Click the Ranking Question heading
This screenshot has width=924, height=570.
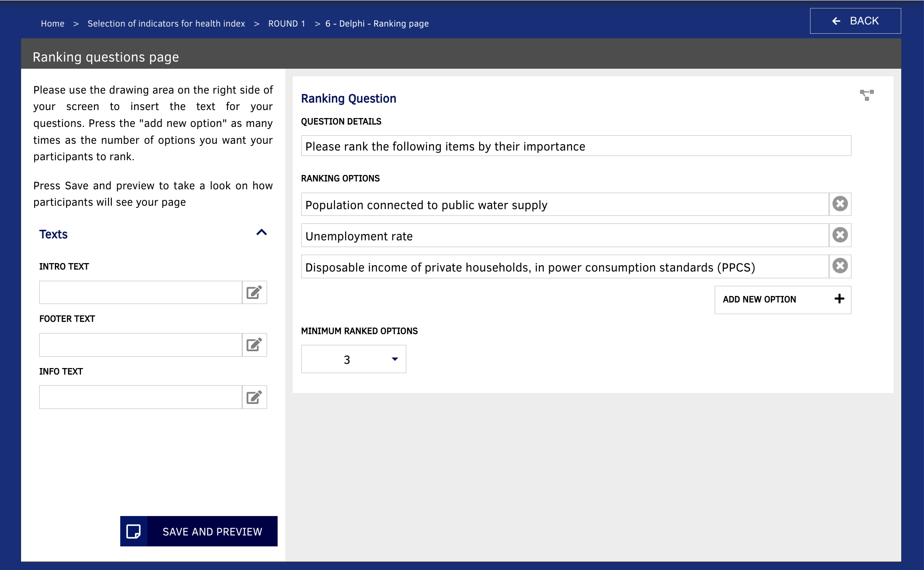click(x=349, y=99)
